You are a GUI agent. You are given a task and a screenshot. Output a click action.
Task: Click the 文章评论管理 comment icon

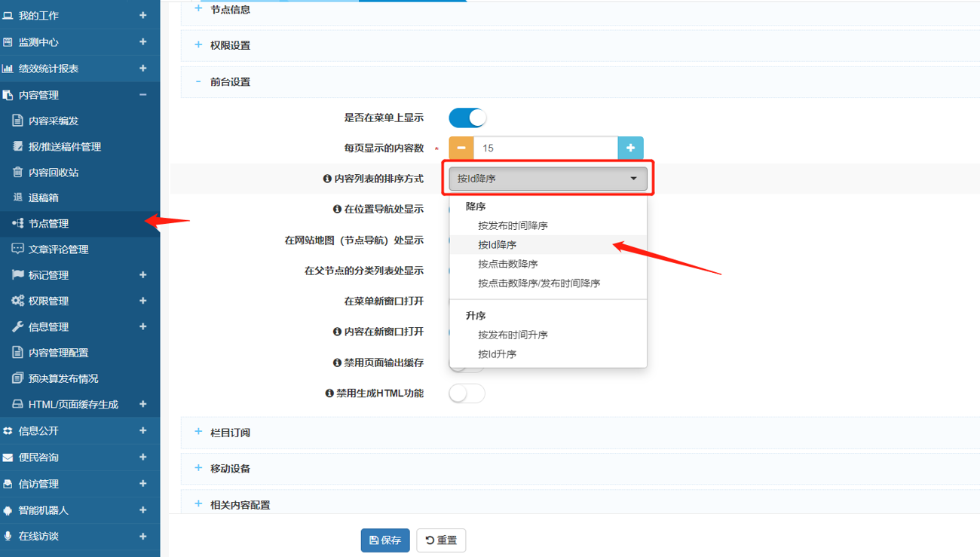[17, 249]
